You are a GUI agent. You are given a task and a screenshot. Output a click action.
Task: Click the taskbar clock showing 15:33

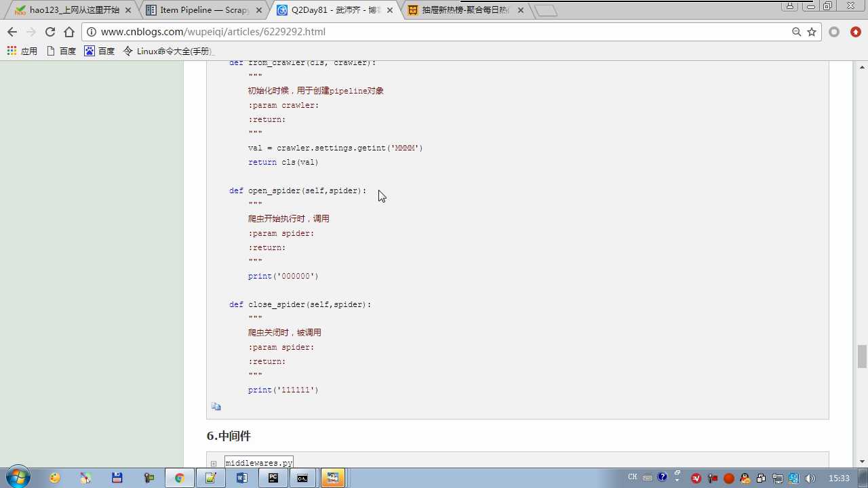click(839, 479)
